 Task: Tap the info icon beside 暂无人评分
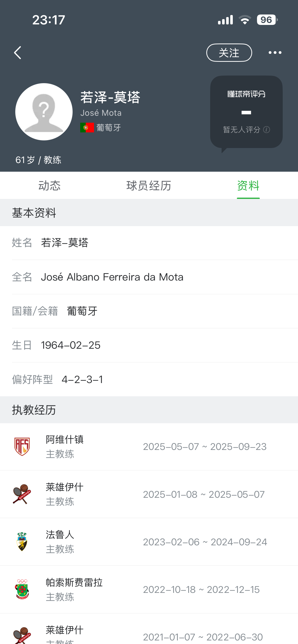(267, 130)
